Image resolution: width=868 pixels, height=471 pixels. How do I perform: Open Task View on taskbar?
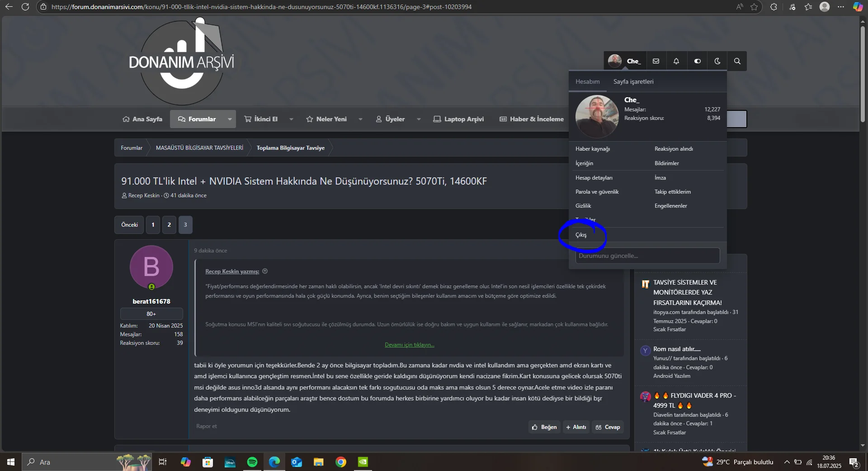coord(163,462)
